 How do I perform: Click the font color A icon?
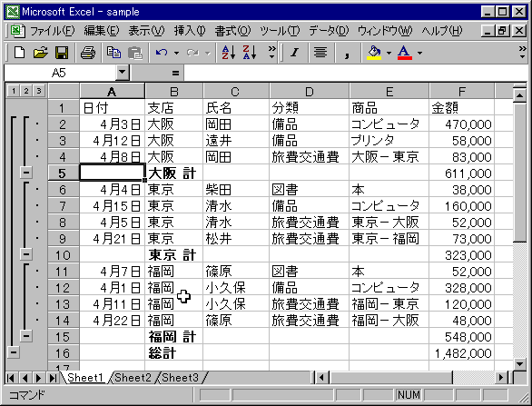pos(405,53)
